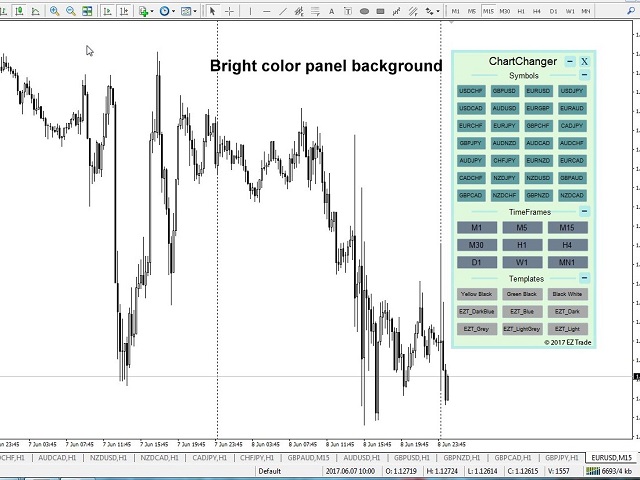Select the arrows objects tool
This screenshot has height=480, width=640.
point(429,11)
